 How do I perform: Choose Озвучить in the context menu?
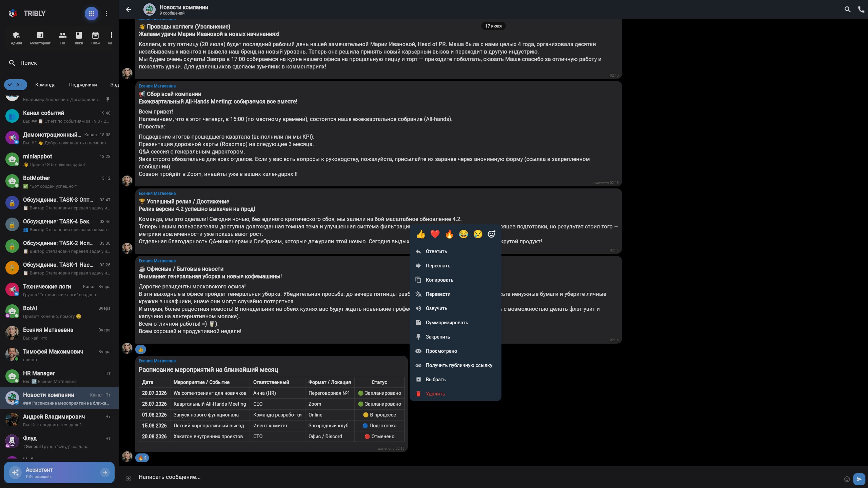(455, 308)
